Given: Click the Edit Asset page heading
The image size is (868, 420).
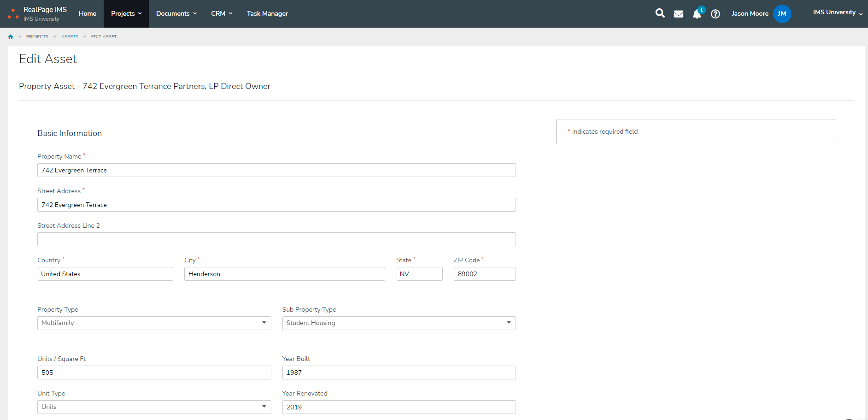Looking at the screenshot, I should (x=48, y=59).
